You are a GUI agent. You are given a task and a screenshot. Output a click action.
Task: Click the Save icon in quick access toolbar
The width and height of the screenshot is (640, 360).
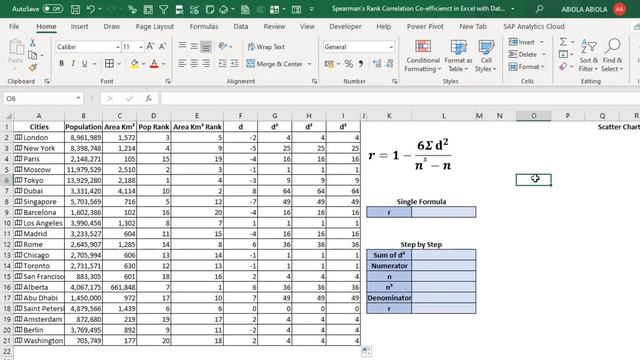point(75,9)
